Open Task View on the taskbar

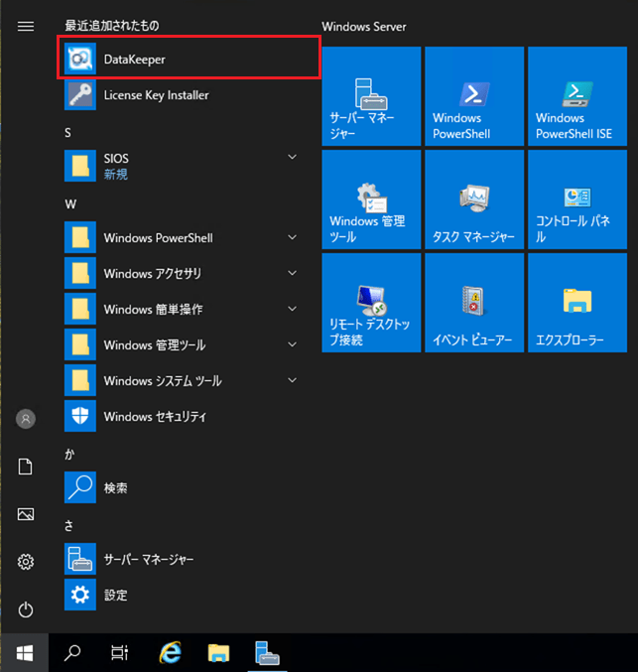pos(119,653)
